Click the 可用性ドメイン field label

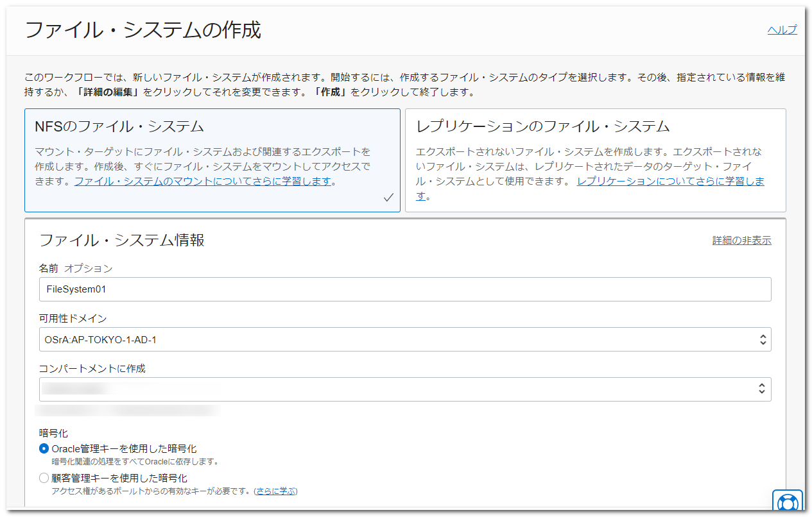point(73,319)
